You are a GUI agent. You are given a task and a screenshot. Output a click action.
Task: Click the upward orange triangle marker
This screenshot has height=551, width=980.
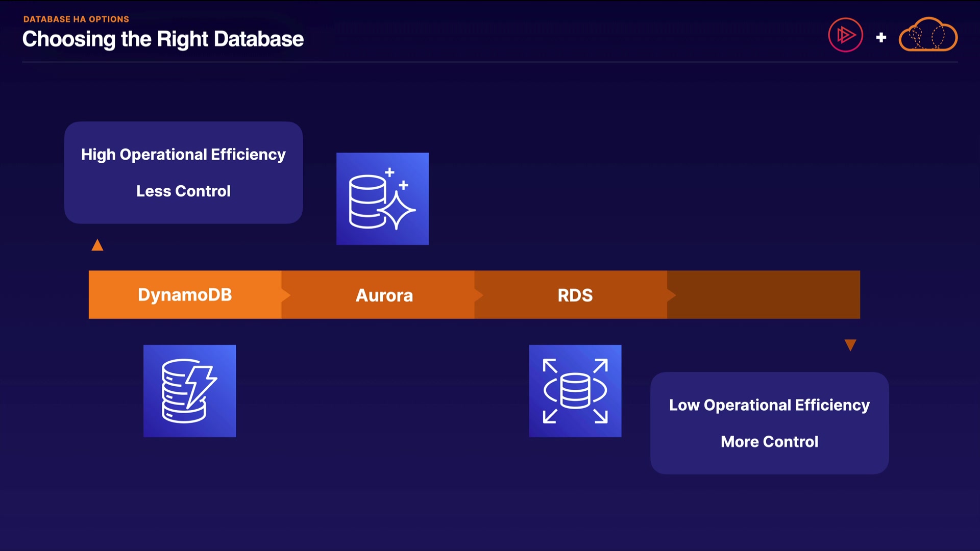(x=97, y=246)
